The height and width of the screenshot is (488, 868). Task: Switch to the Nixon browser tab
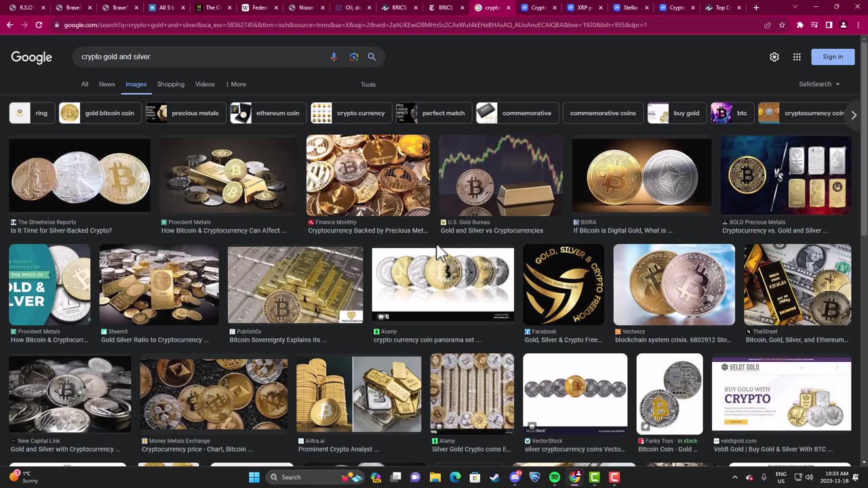point(302,7)
